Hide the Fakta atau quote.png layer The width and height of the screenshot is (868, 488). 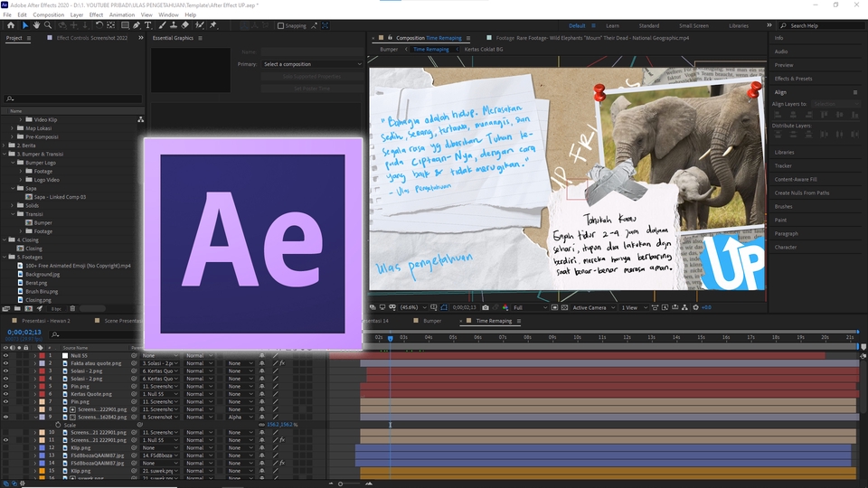[5, 363]
